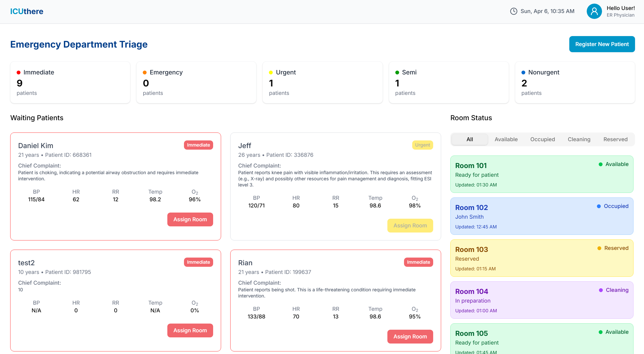644x354 pixels.
Task: Click the red Immediate status dot
Action: pos(18,73)
